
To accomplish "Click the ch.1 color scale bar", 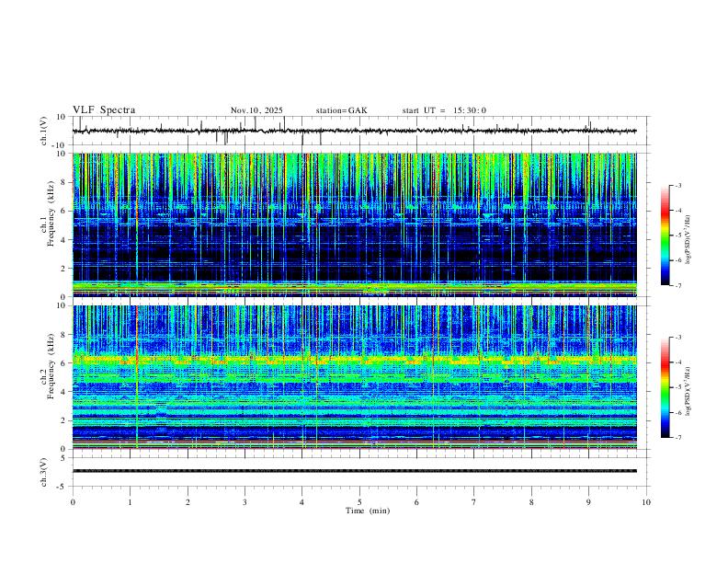I will [x=665, y=236].
